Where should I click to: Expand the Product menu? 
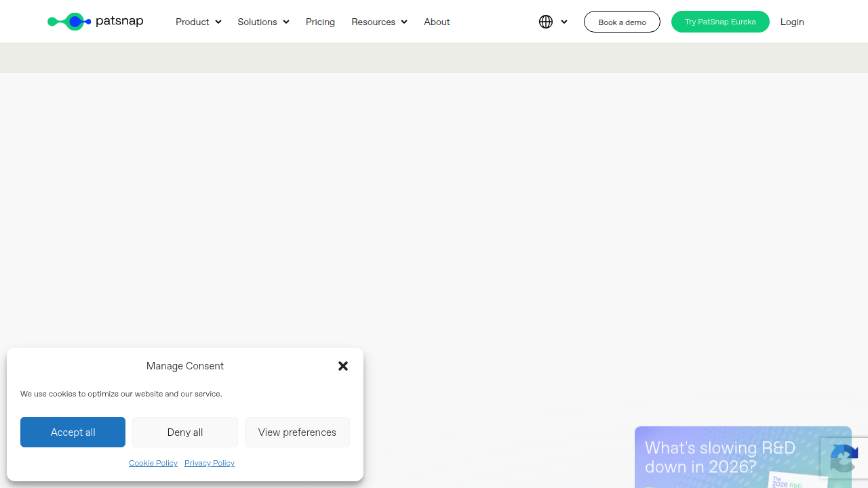(x=199, y=22)
